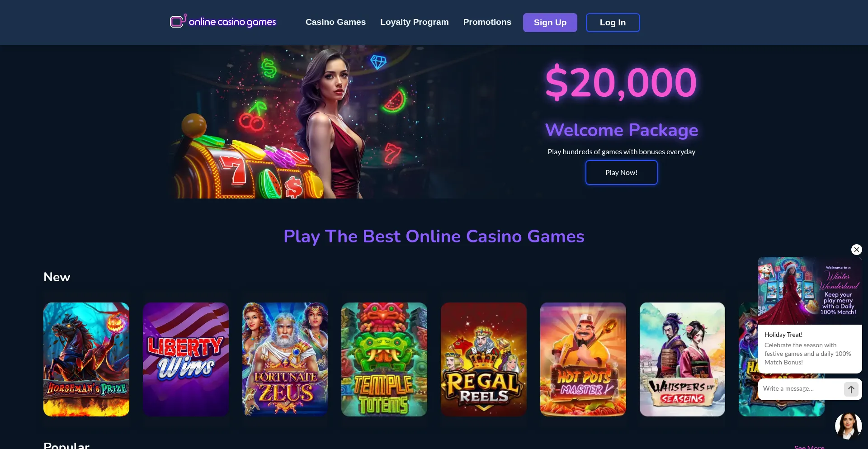Click the online casino games logo
This screenshot has height=449, width=868.
(223, 21)
